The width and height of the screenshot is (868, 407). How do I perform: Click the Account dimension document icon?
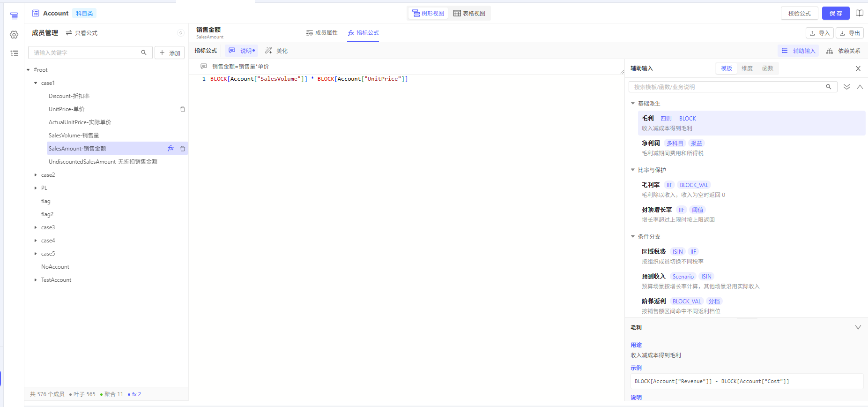pyautogui.click(x=36, y=13)
